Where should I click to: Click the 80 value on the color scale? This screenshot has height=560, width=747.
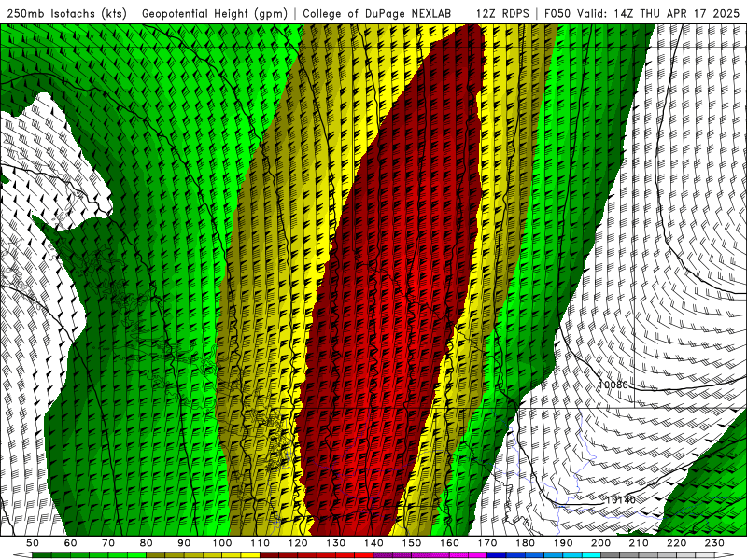click(147, 543)
